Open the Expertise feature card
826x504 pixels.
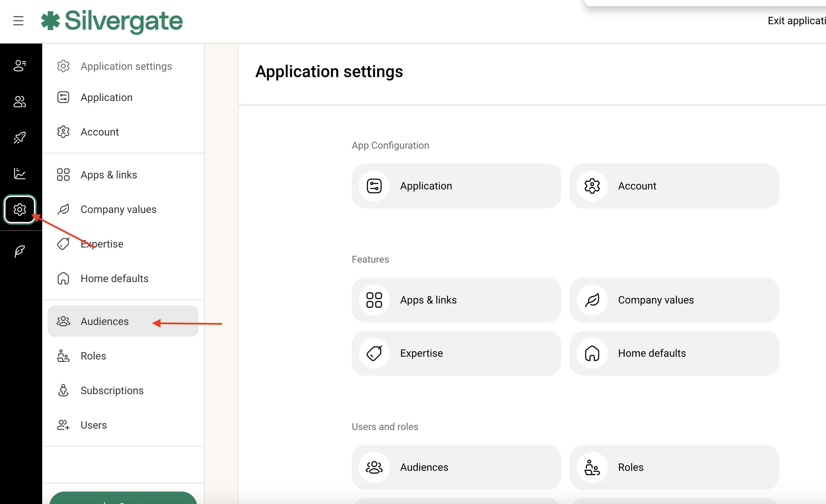point(456,353)
